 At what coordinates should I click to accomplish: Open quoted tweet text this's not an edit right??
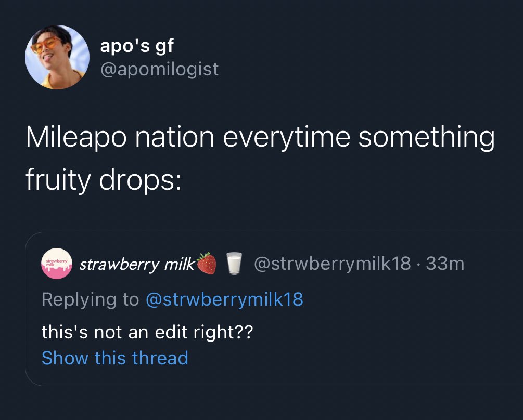[x=147, y=332]
